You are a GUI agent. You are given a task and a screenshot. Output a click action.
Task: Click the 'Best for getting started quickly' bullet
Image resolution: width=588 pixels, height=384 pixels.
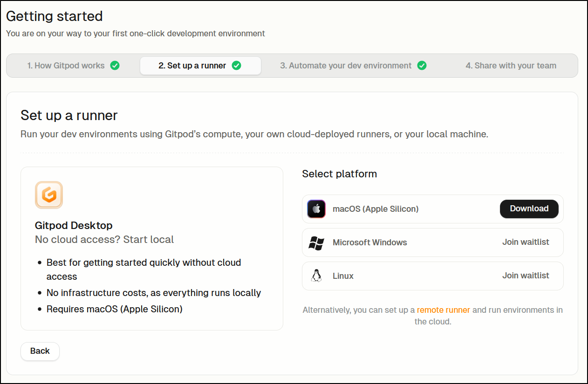pyautogui.click(x=144, y=269)
